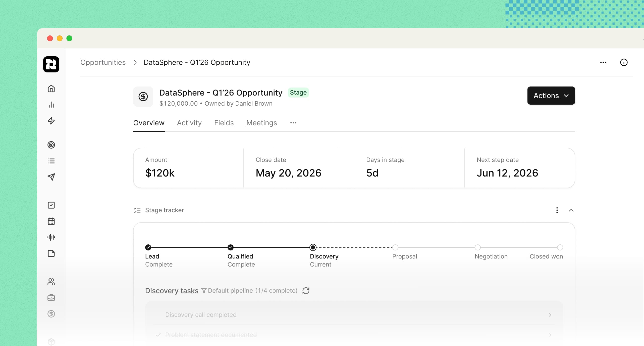
Task: Click DataSphere breadcrumb title
Action: point(197,62)
